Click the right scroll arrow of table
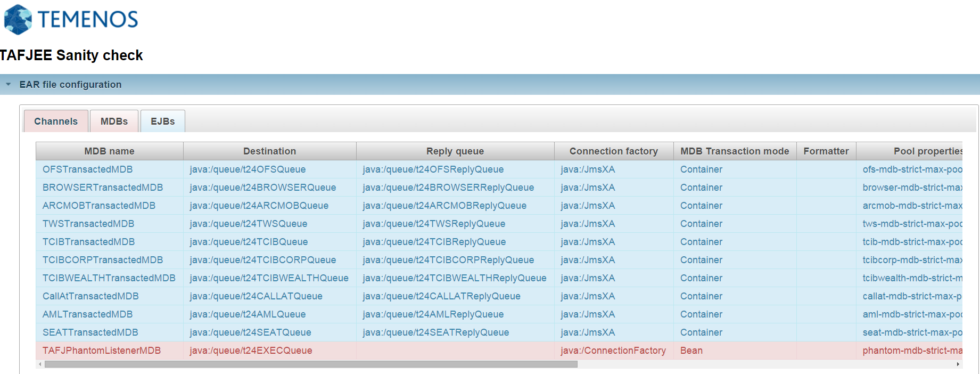The image size is (980, 374). [x=958, y=364]
